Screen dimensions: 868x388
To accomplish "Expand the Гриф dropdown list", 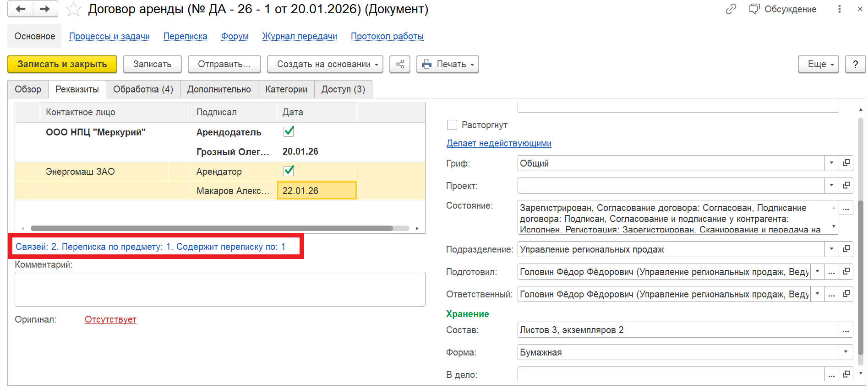I will point(831,163).
